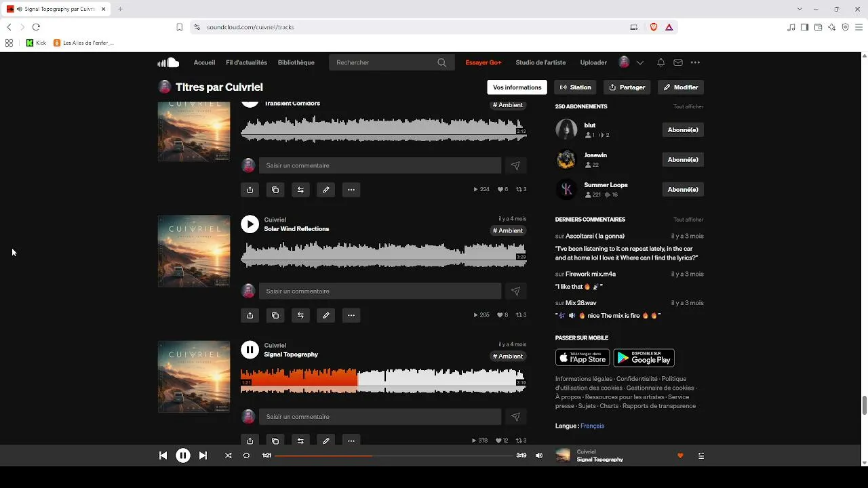Repost the Transient Corridors track

300,190
